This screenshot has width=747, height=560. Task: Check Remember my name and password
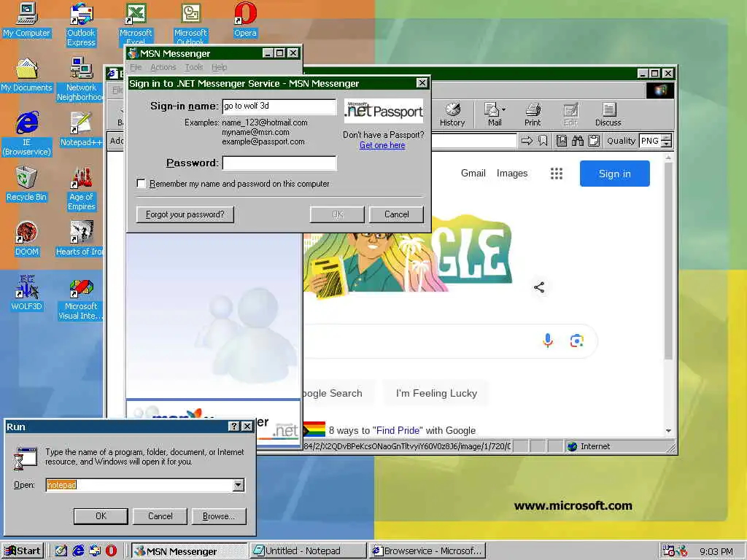coord(141,183)
